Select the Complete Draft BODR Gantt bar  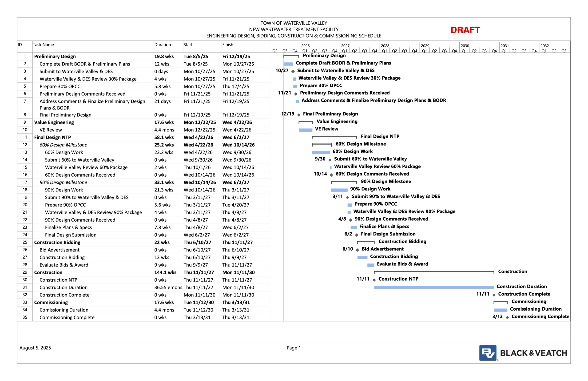[x=288, y=64]
